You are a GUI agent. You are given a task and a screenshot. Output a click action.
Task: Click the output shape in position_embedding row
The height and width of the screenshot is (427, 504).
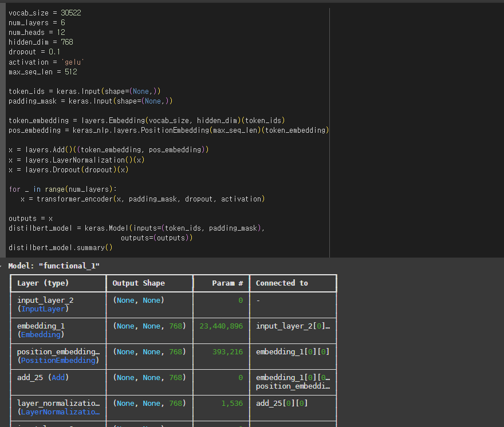149,351
